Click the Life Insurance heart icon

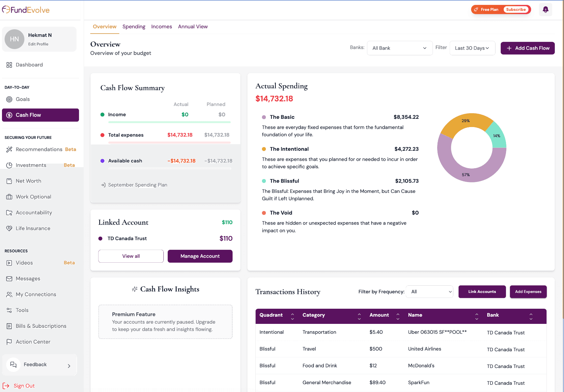pos(9,228)
